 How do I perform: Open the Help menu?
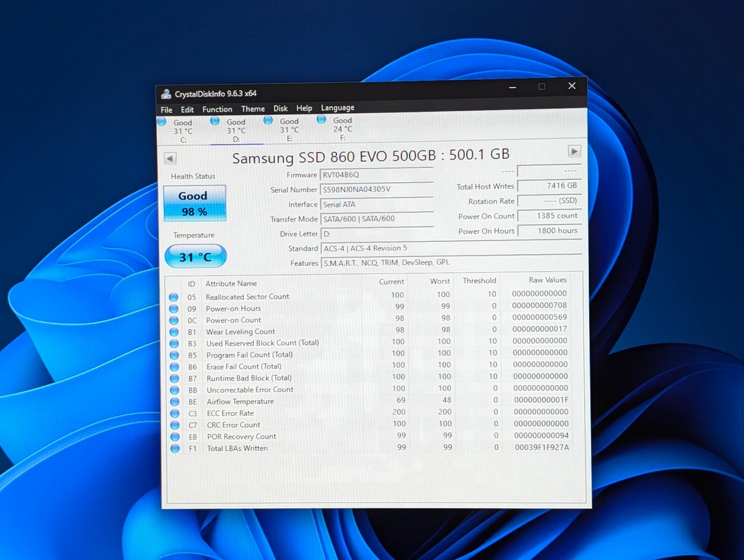304,108
